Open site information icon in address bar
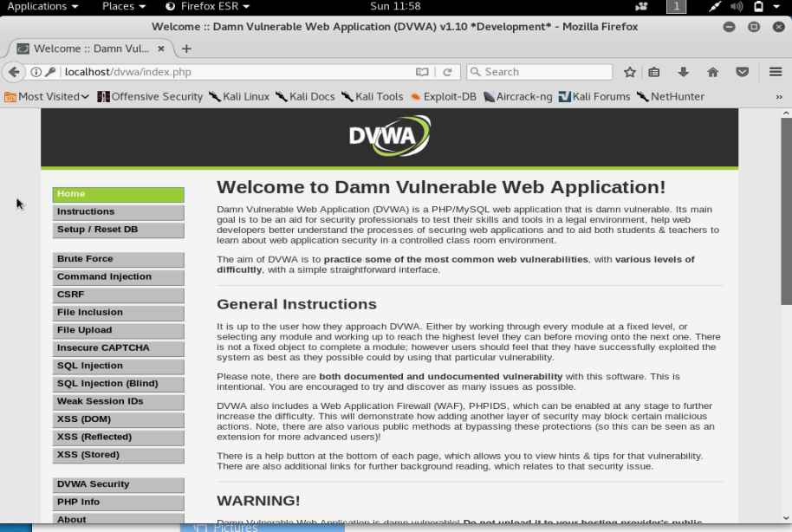The width and height of the screenshot is (792, 532). (36, 72)
